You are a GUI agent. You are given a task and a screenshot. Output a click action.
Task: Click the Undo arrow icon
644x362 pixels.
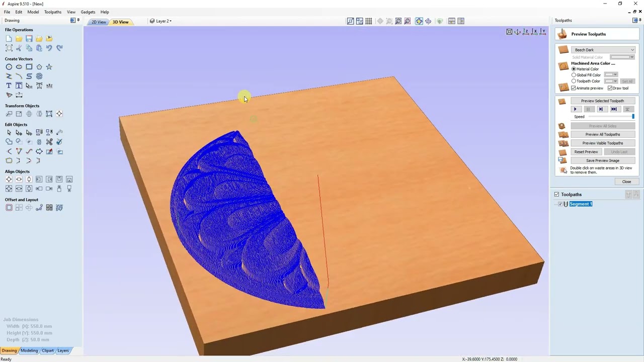coord(49,48)
